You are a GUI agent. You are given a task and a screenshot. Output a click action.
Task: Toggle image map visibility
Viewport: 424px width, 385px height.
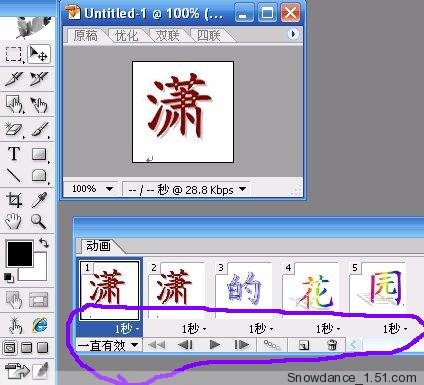pos(14,299)
